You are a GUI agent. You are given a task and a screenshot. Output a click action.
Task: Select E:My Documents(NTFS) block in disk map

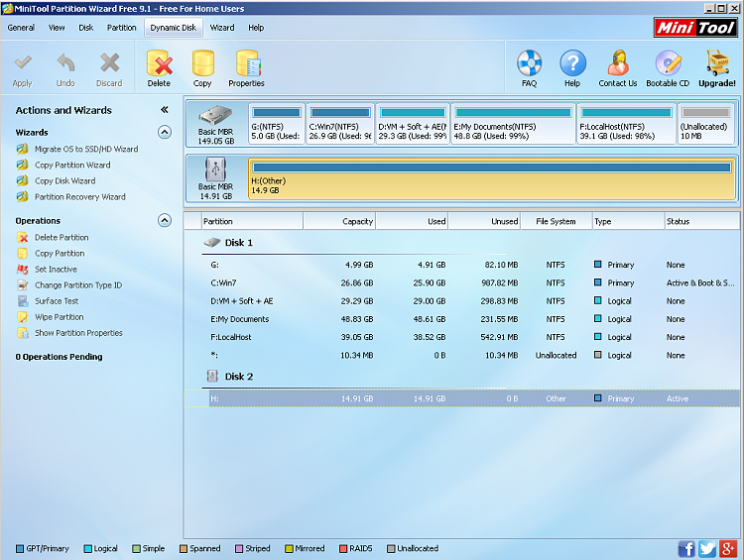[513, 124]
